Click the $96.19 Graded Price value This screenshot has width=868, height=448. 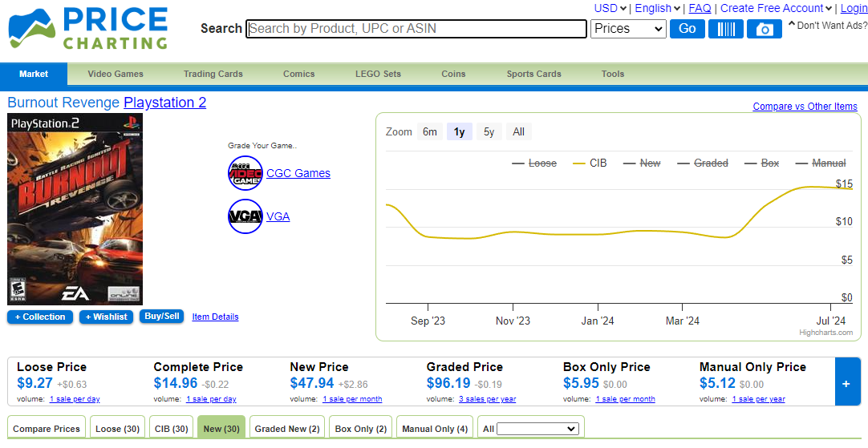coord(448,383)
